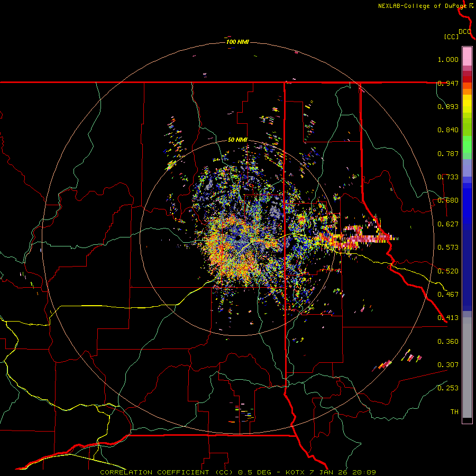Select the 0.947 scale value label
This screenshot has height=476, width=476.
[x=448, y=83]
